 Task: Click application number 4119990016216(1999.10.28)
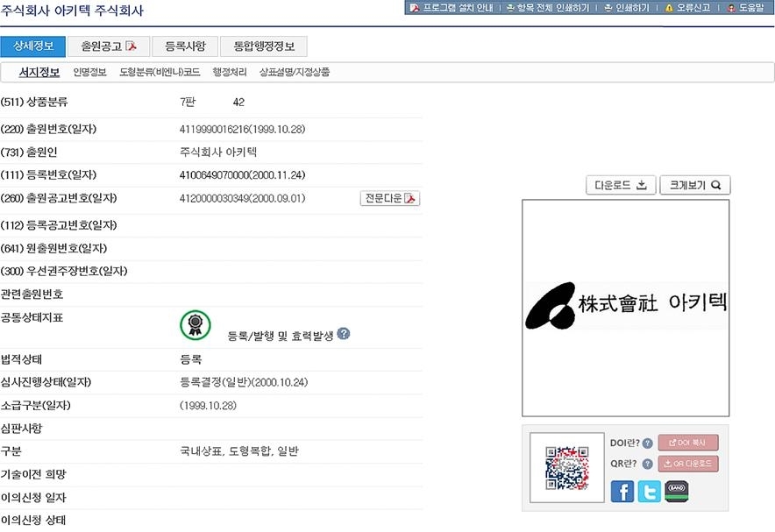coord(243,130)
